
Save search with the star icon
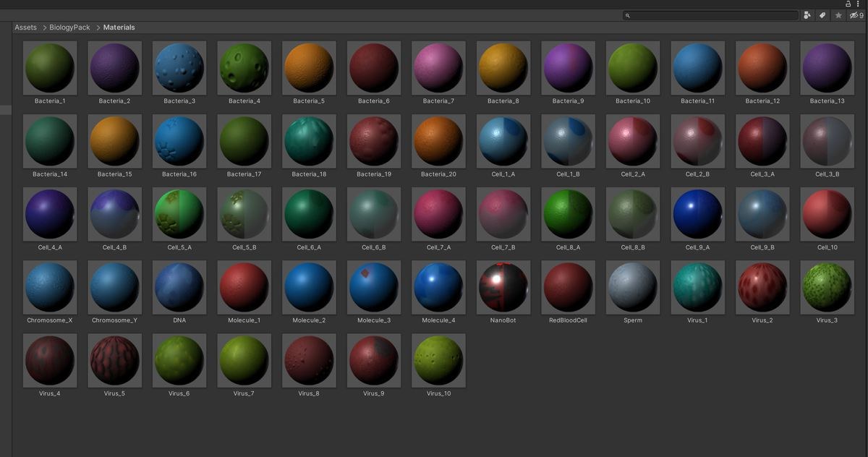coord(838,15)
